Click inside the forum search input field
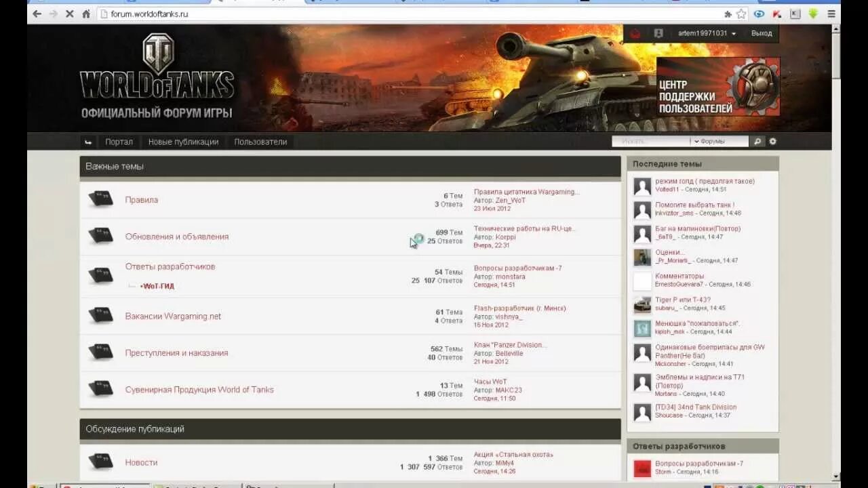868x488 pixels. [x=651, y=141]
